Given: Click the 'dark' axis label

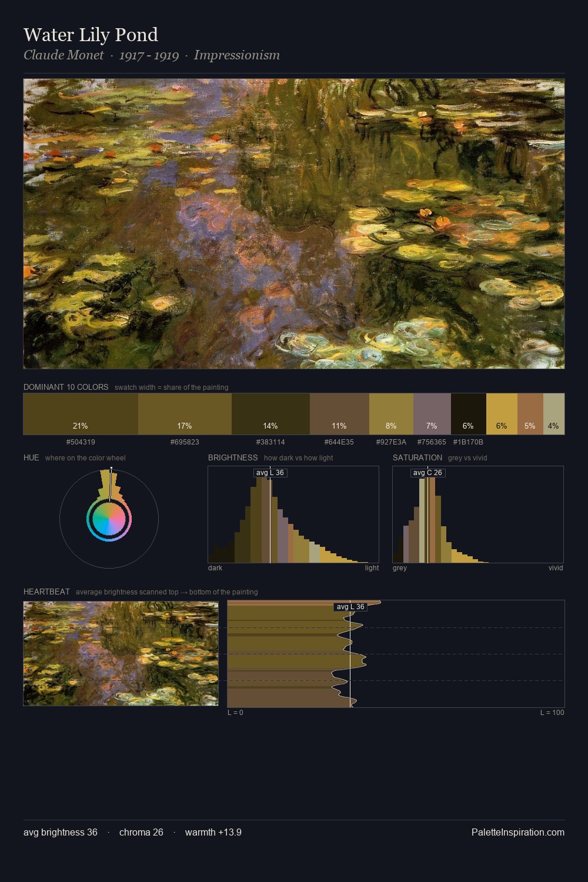Looking at the screenshot, I should [215, 568].
